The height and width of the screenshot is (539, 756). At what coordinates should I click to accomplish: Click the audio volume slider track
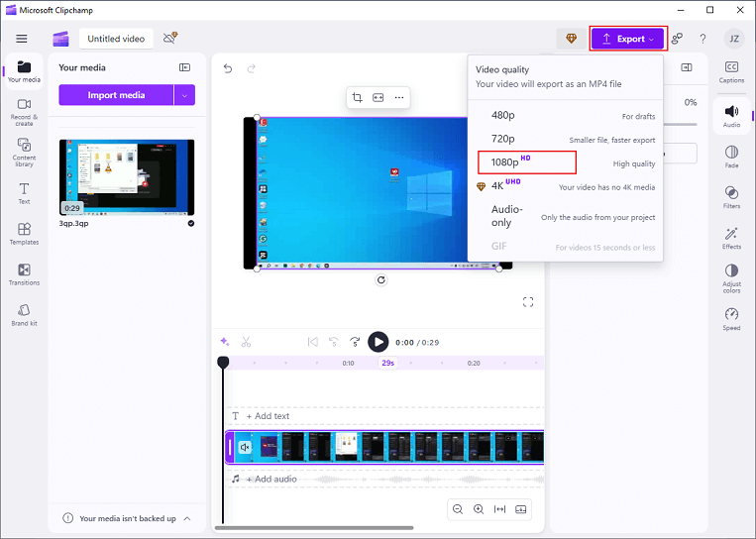click(681, 125)
